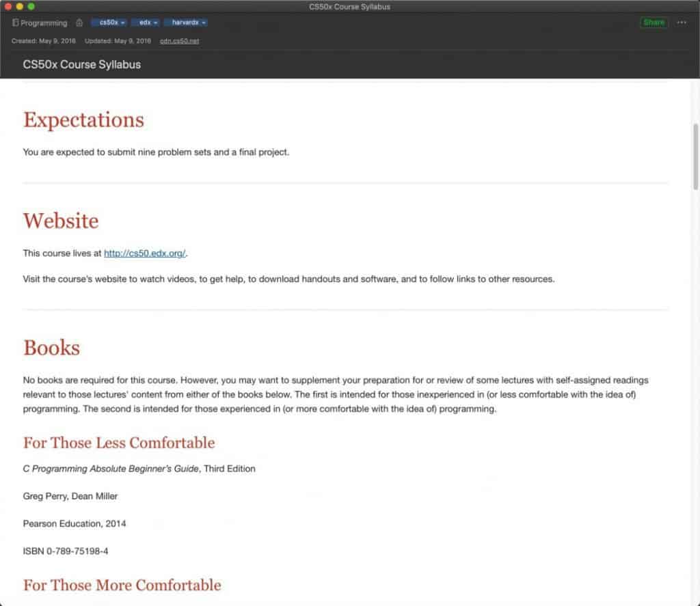Click the note title field in the dark header
Screen dimensions: 700x606
tap(82, 65)
